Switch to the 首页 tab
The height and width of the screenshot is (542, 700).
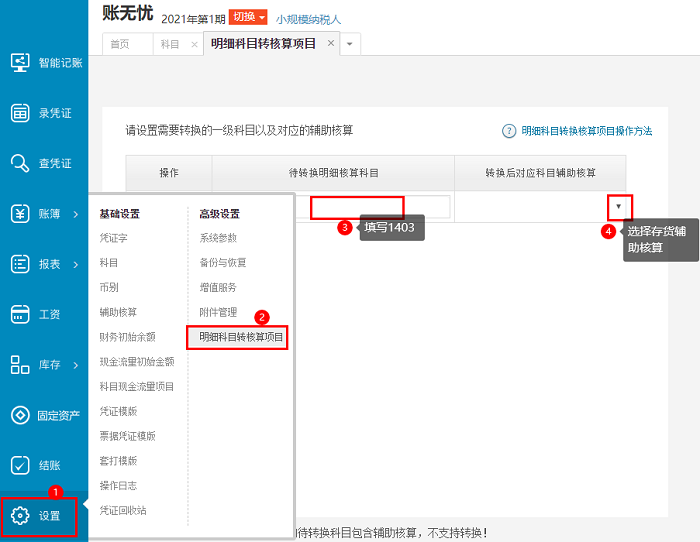(x=120, y=44)
